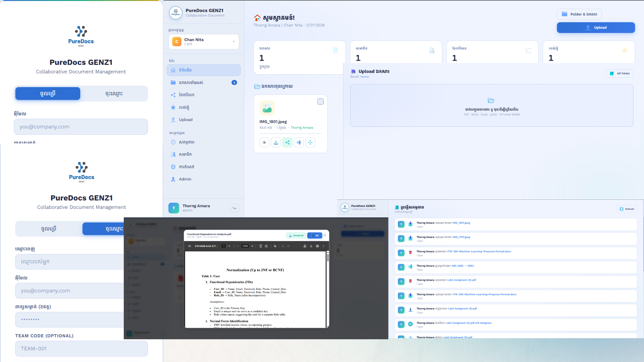
Task: Click the TEAM-001 team code input field
Action: 81,349
